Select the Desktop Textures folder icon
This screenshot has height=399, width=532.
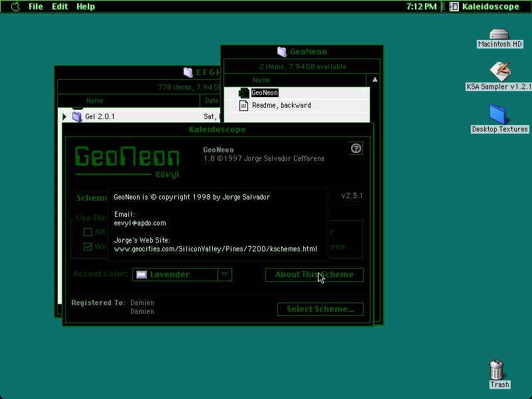coord(497,114)
